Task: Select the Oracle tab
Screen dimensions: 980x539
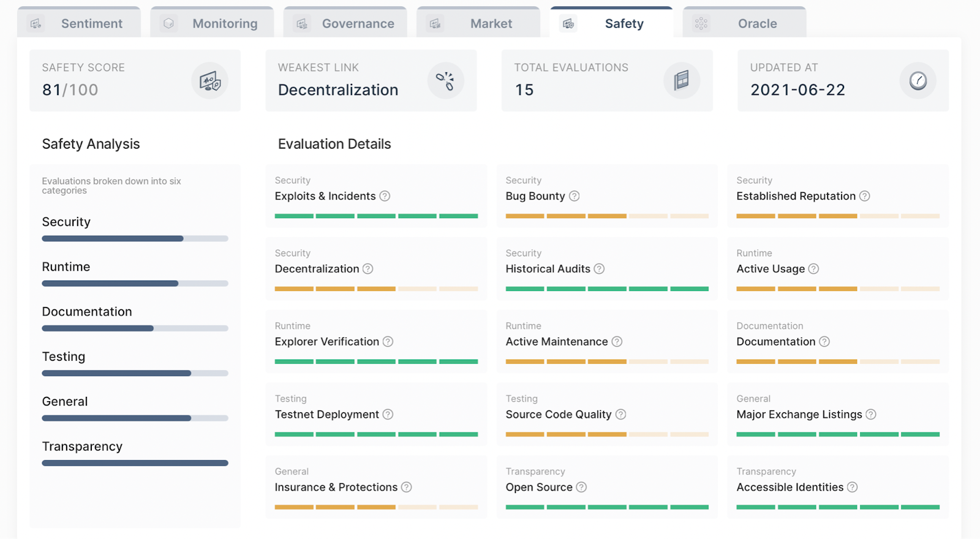Action: pyautogui.click(x=745, y=23)
